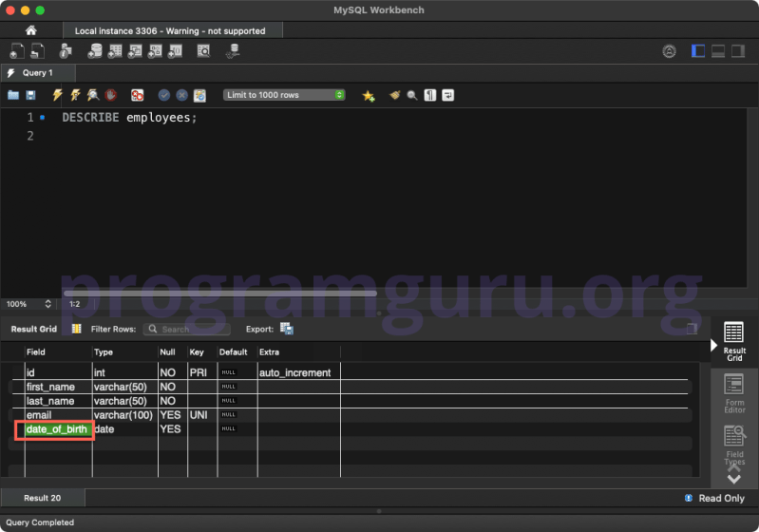Viewport: 759px width, 532px height.
Task: Sort by Type column header
Action: coord(124,351)
